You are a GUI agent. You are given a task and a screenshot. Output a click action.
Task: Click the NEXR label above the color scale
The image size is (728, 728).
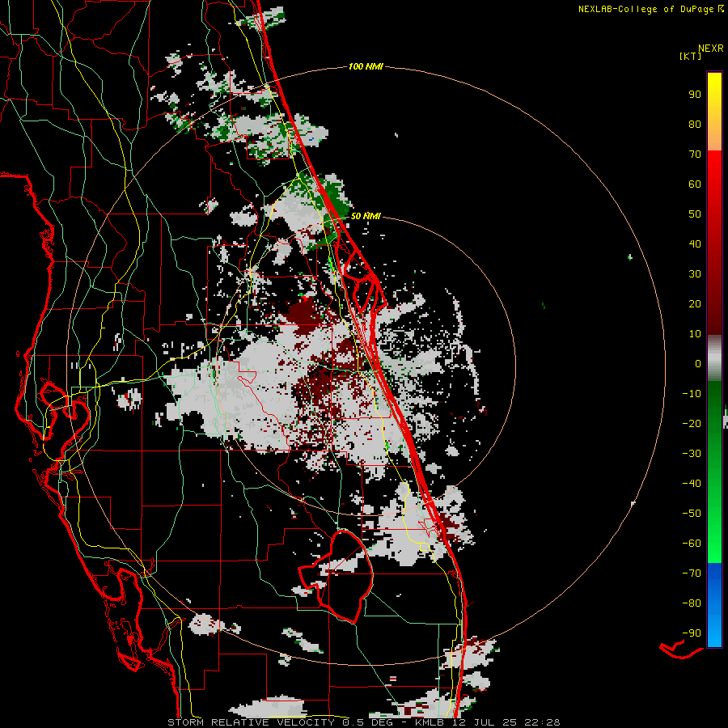pyautogui.click(x=711, y=49)
